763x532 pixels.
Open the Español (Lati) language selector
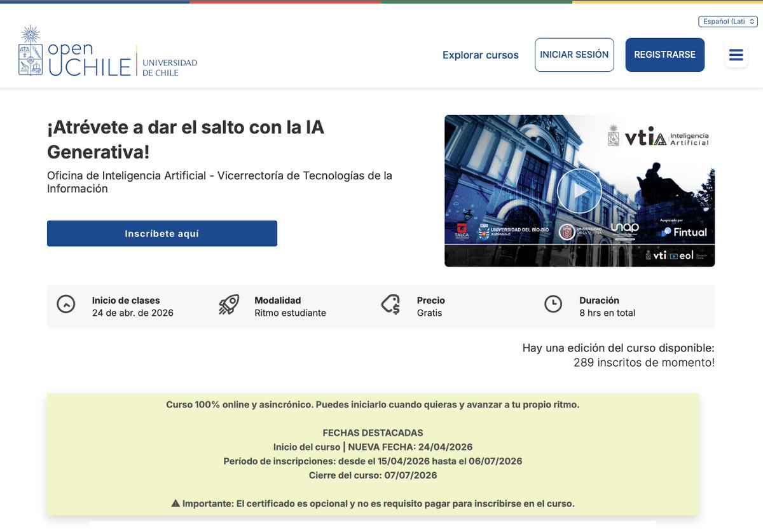point(727,21)
